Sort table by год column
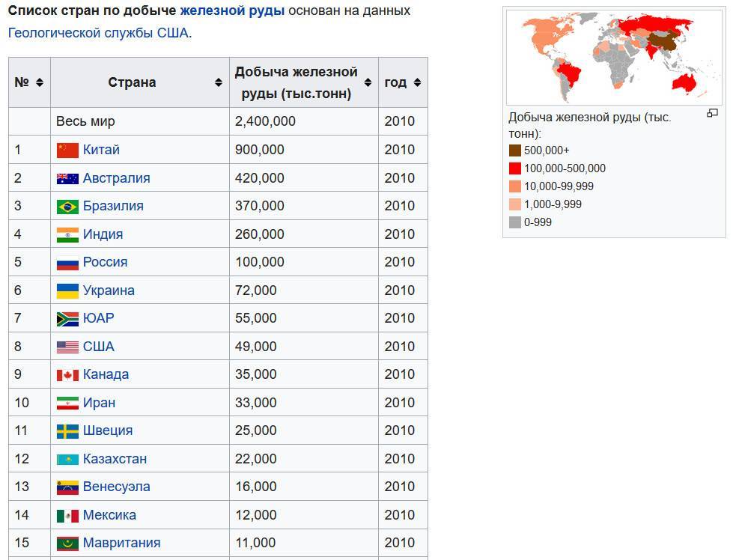736x560 pixels. [x=417, y=82]
